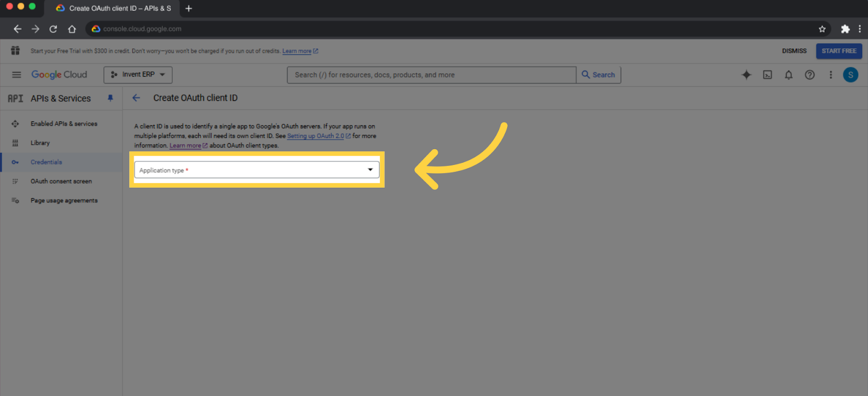Open the browser three-dot menu

coord(860,29)
